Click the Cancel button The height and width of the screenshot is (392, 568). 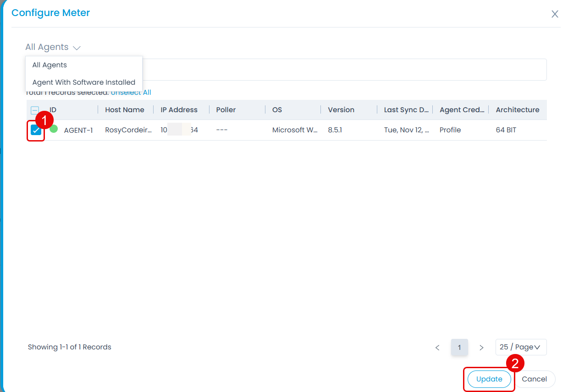[534, 379]
